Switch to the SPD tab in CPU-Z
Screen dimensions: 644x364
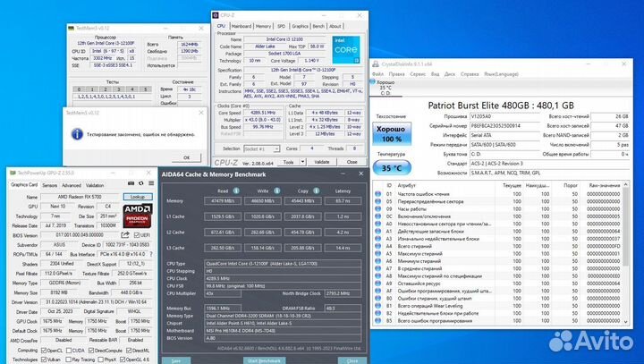coord(282,26)
